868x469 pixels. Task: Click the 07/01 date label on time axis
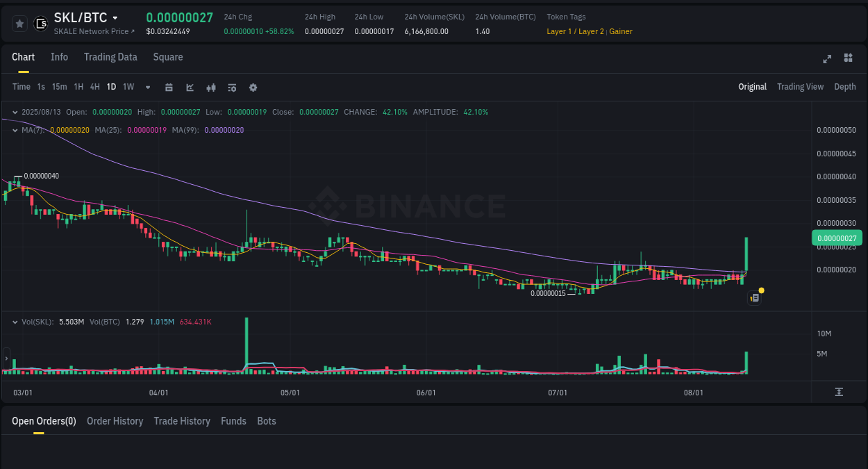pos(558,393)
